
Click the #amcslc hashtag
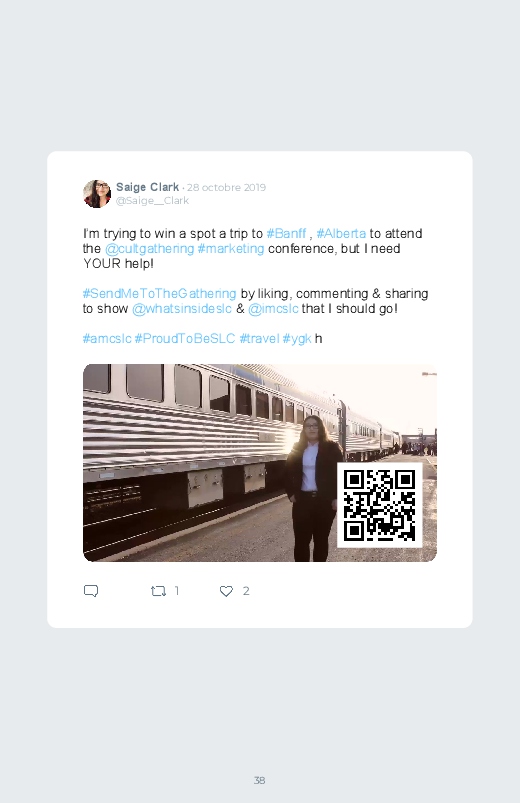tap(107, 339)
